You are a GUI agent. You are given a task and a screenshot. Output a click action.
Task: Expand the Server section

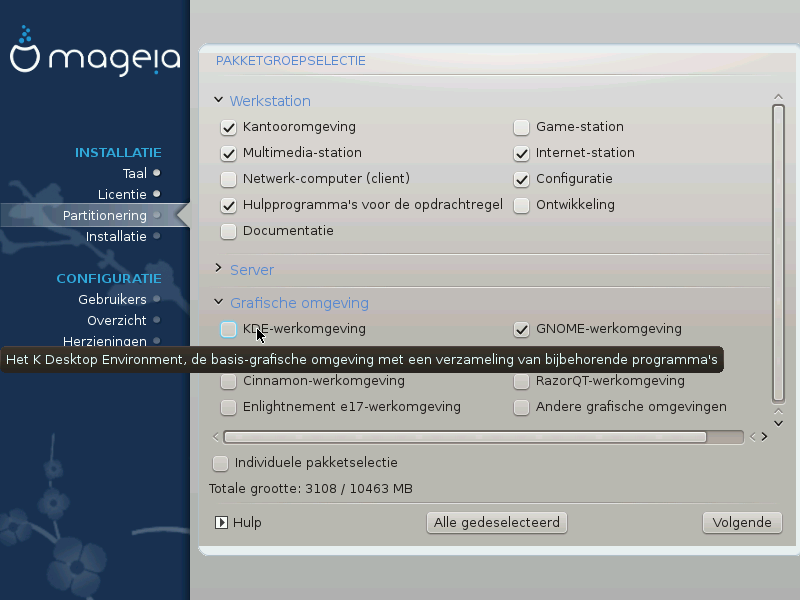coord(218,268)
